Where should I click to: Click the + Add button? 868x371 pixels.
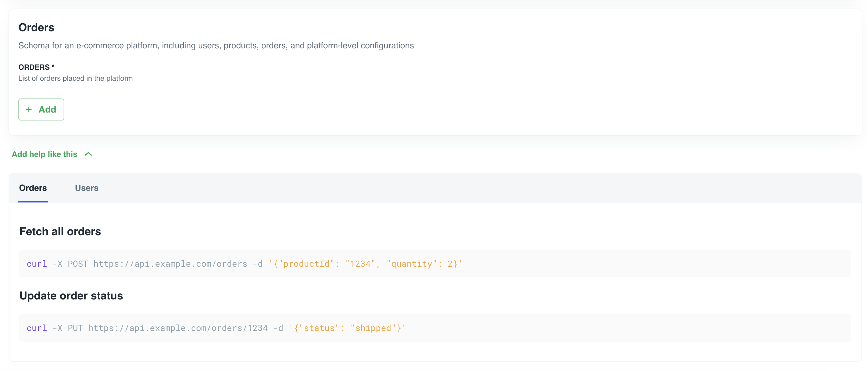pyautogui.click(x=42, y=109)
